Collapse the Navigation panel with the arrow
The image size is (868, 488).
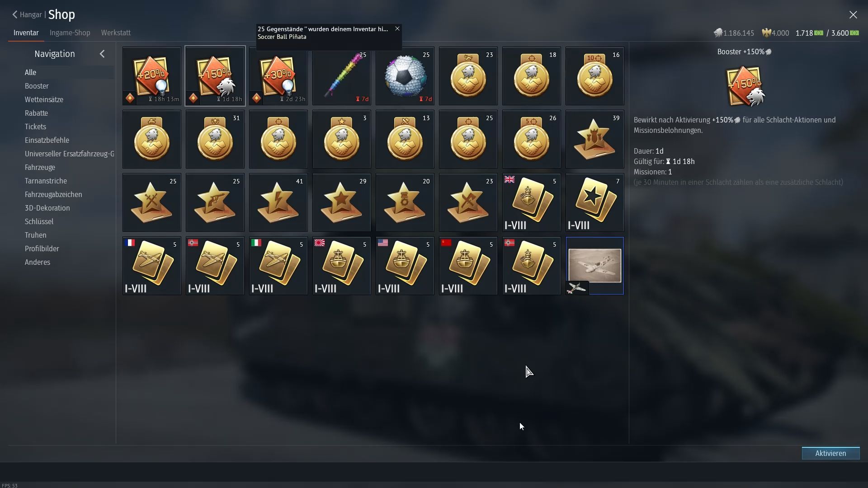[102, 54]
